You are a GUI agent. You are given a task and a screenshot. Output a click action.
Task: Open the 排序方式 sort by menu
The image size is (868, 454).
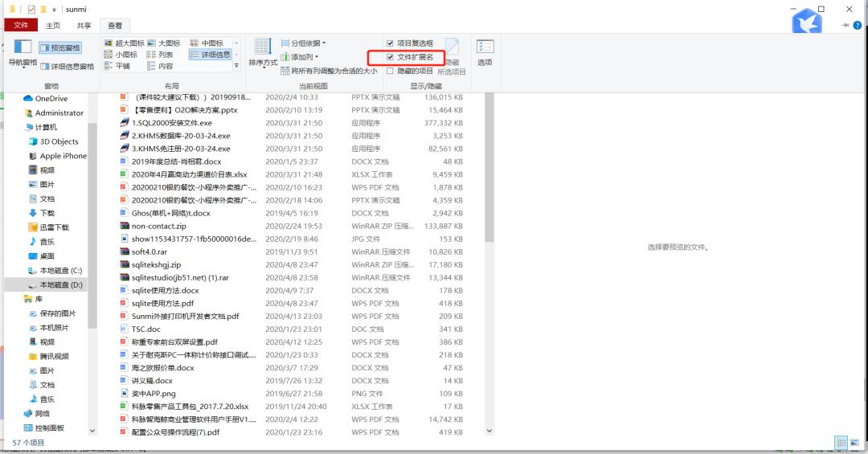[263, 52]
